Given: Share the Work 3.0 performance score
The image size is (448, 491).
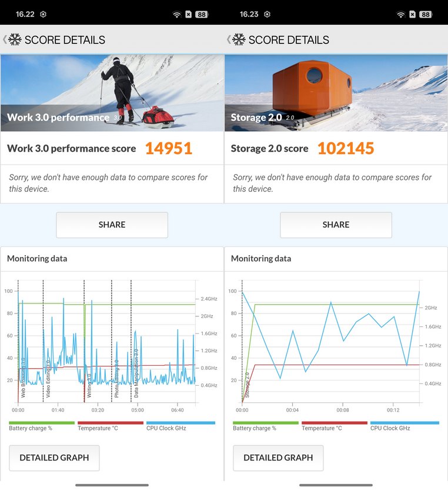Looking at the screenshot, I should tap(112, 225).
